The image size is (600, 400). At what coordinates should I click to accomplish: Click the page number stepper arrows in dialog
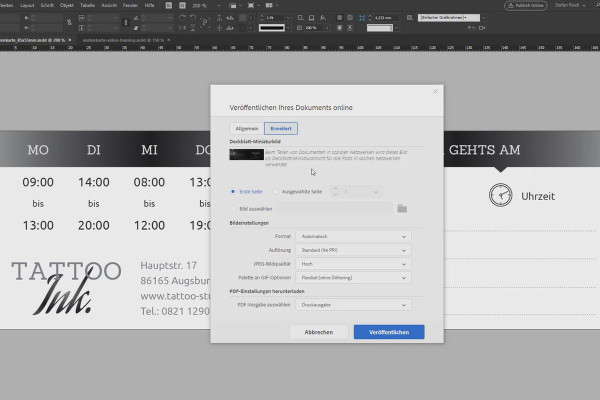click(x=335, y=191)
